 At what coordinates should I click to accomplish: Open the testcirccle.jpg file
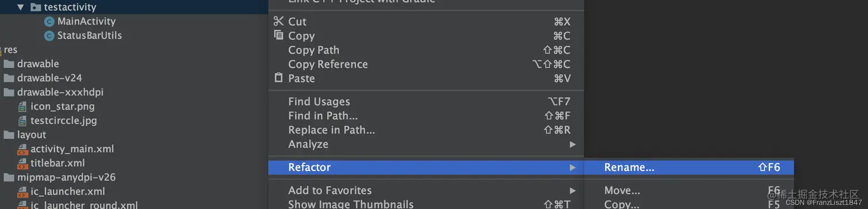click(x=64, y=121)
